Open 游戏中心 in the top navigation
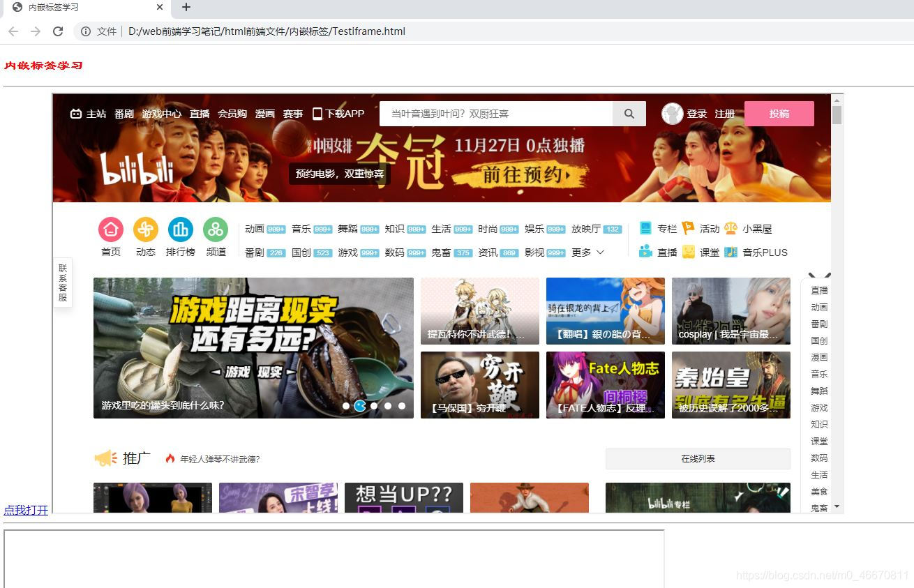Screen dimensions: 914x588 (162, 114)
